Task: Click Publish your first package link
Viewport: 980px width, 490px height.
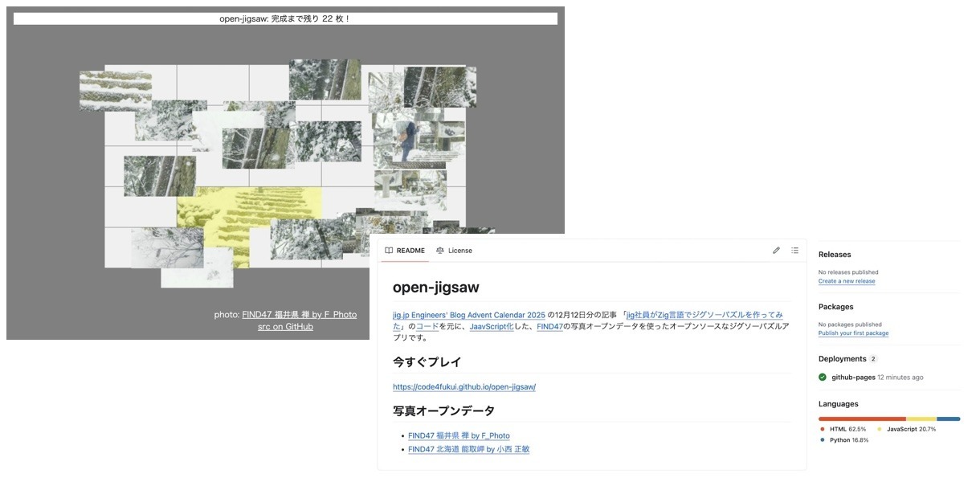Action: pyautogui.click(x=853, y=333)
